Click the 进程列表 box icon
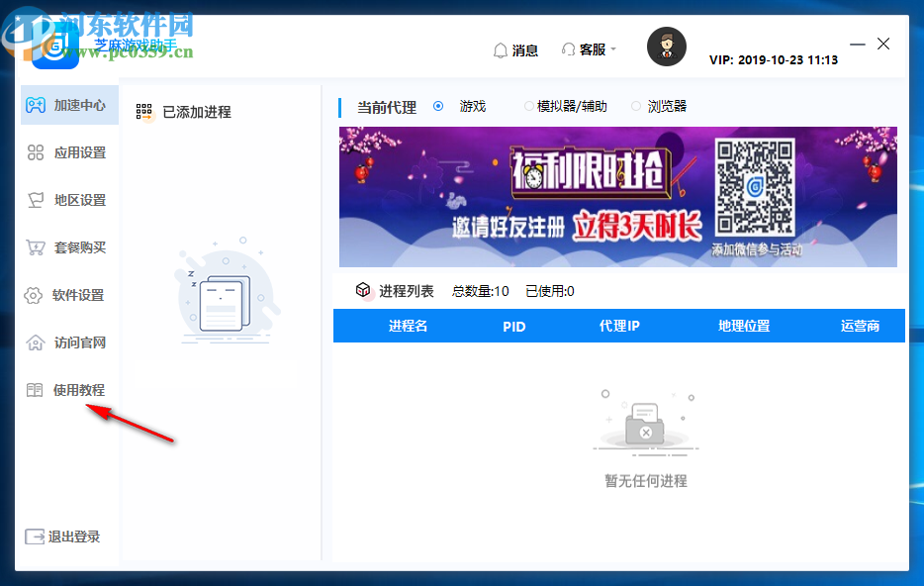The height and width of the screenshot is (586, 924). click(362, 291)
